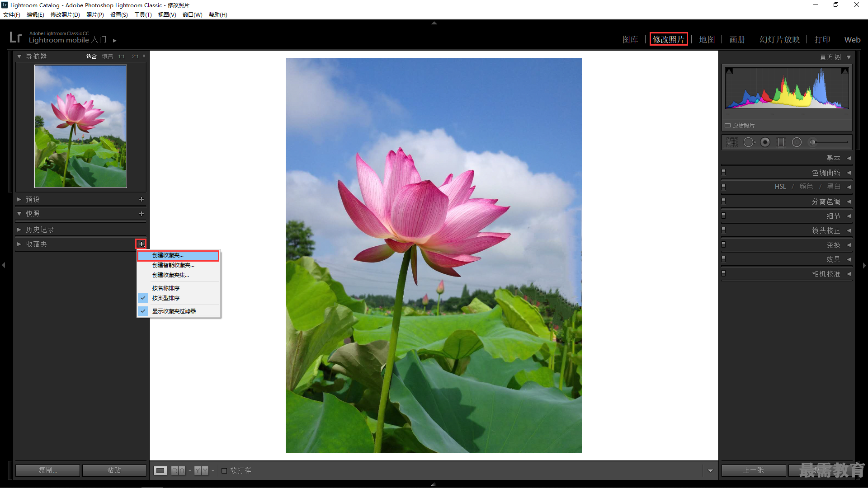Image resolution: width=868 pixels, height=488 pixels.
Task: Click the 复制... button
Action: click(x=47, y=470)
